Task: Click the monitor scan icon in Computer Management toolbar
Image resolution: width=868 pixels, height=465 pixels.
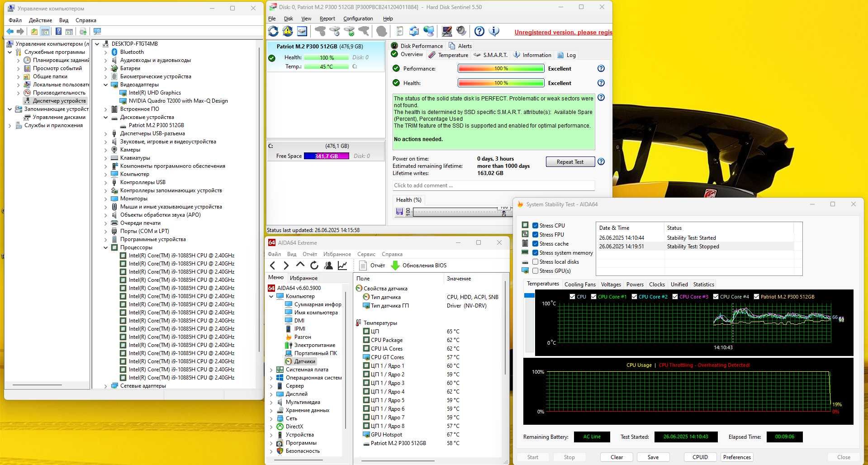Action: [97, 31]
